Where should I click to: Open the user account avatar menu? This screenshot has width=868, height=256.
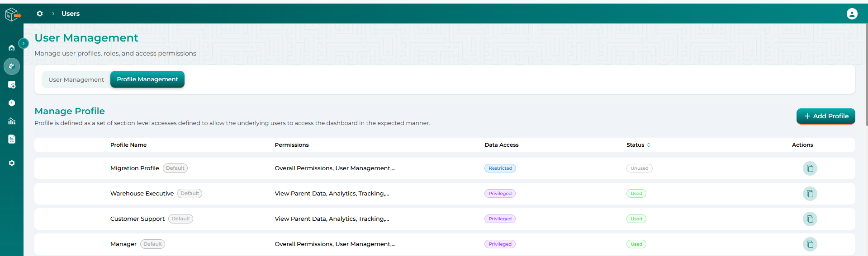point(852,14)
